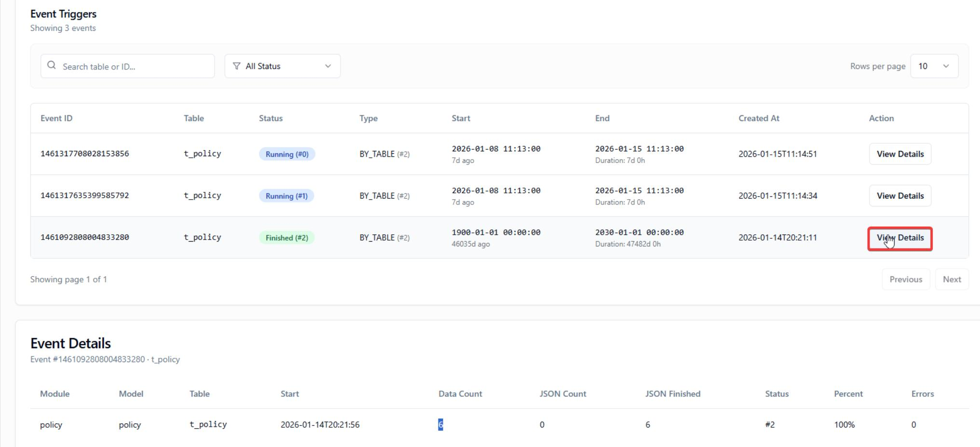Click the Type column header
Image resolution: width=980 pixels, height=447 pixels.
[x=368, y=118]
